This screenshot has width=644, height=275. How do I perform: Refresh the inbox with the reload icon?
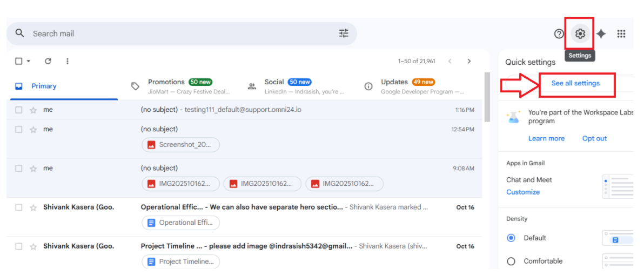coord(48,61)
